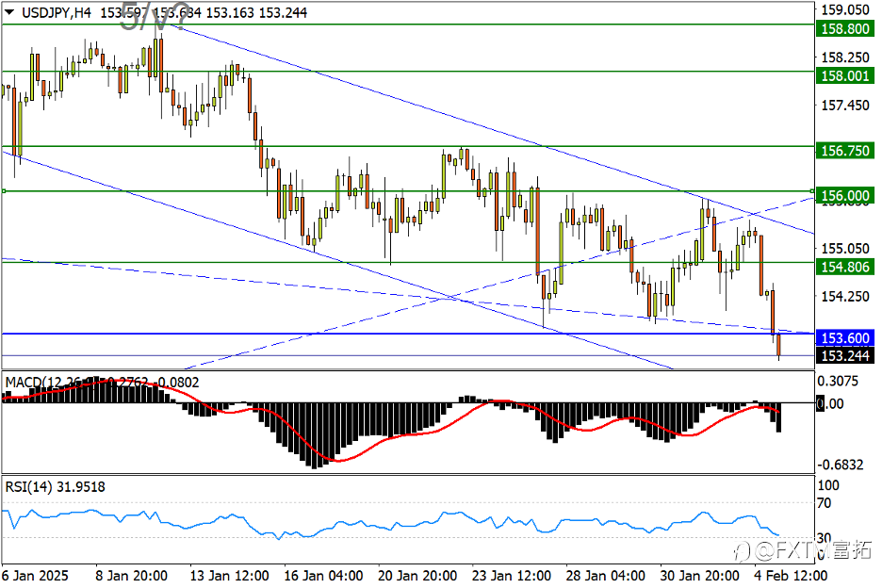The height and width of the screenshot is (588, 882).
Task: Select the RSI scale value 100
Action: click(x=828, y=485)
